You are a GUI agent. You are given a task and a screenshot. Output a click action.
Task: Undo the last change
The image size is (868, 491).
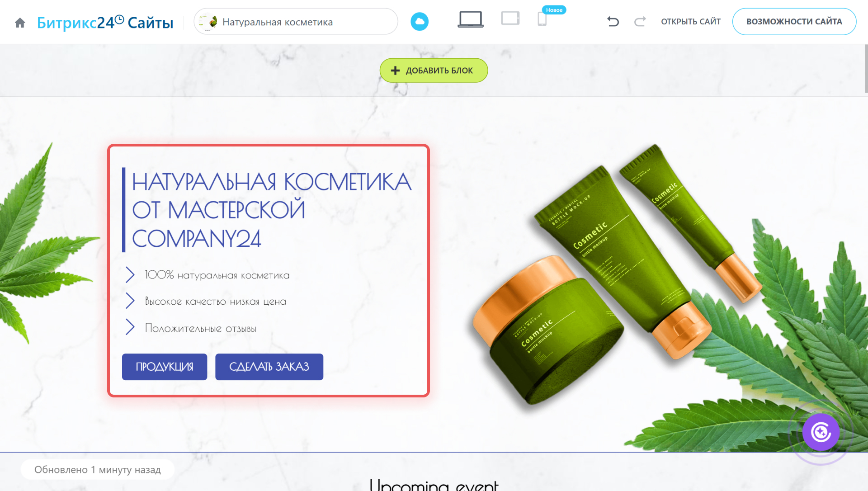click(613, 21)
